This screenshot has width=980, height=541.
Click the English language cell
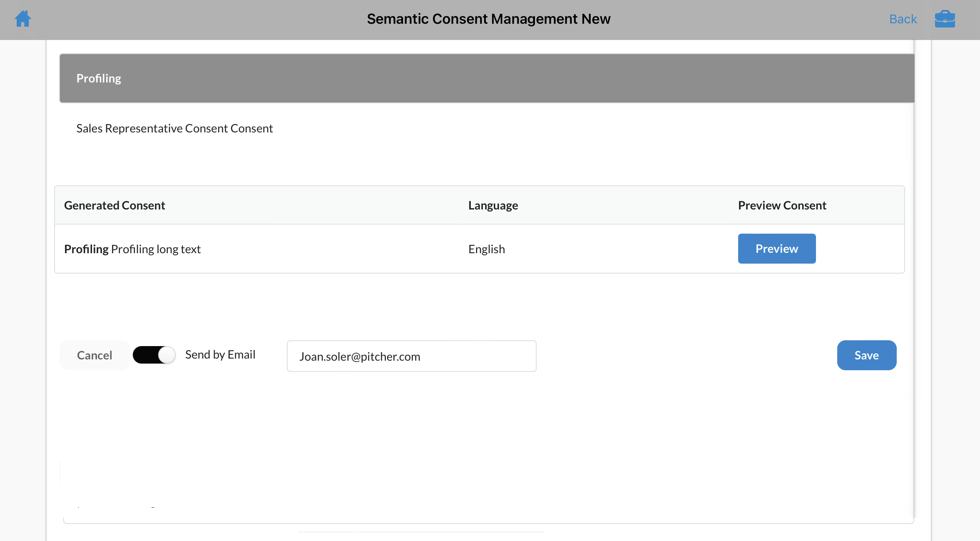(x=486, y=249)
